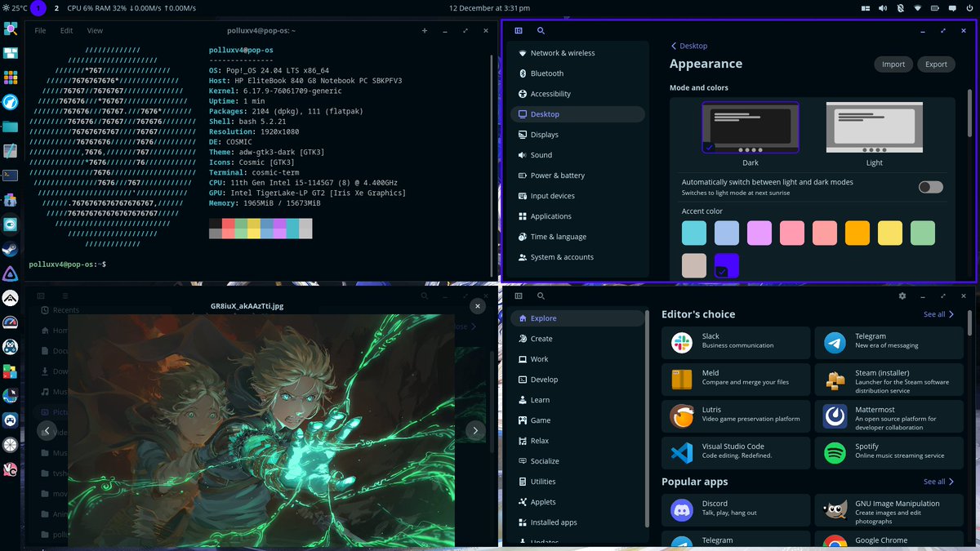Open the battery indicator in top panel

935,8
